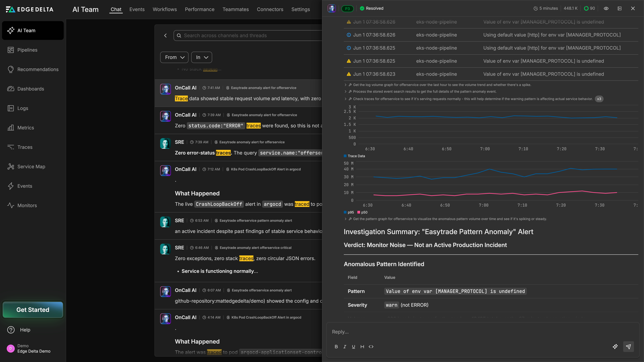Viewport: 644px width, 362px height.
Task: Switch to the Events tab in top navigation
Action: [137, 9]
